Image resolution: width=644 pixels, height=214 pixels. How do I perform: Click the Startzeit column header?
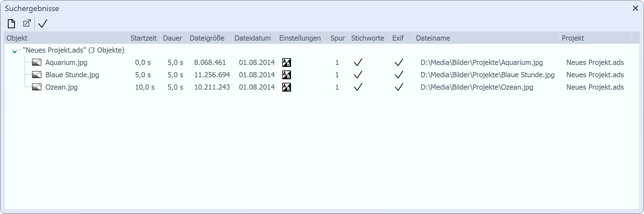143,38
